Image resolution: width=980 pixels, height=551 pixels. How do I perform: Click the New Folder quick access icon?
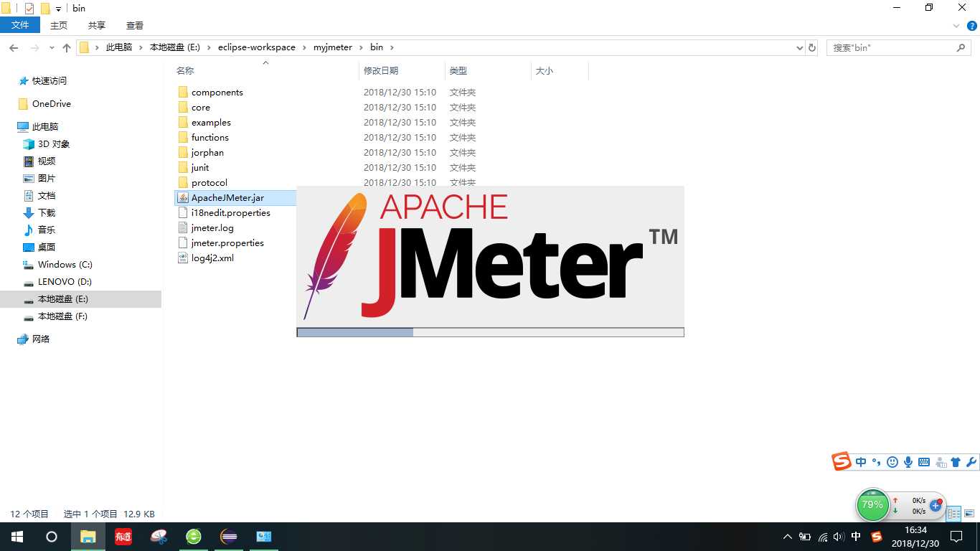[x=45, y=9]
